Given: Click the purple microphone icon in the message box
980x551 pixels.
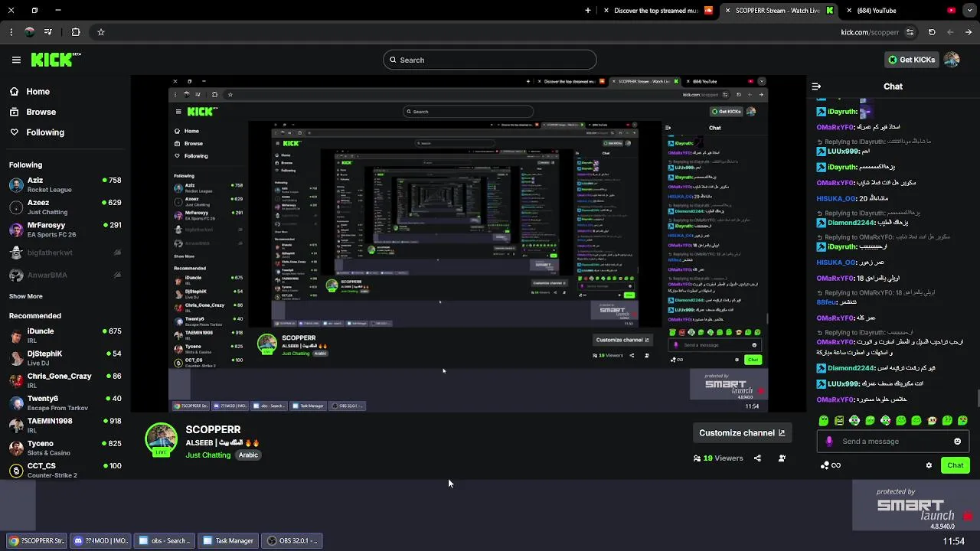Looking at the screenshot, I should [829, 442].
